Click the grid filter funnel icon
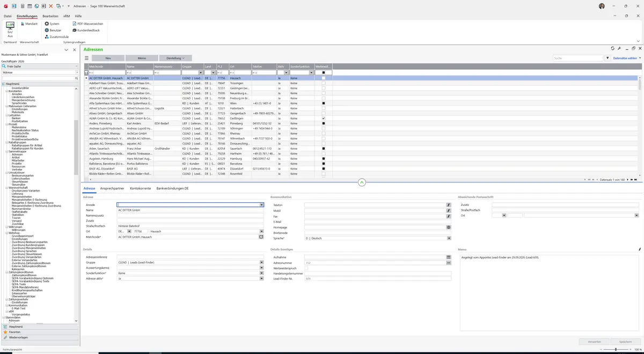This screenshot has width=644, height=354. click(x=86, y=72)
